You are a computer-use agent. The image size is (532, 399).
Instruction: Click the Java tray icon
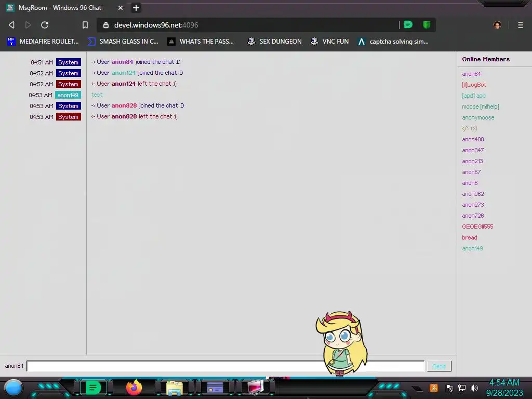pyautogui.click(x=434, y=388)
